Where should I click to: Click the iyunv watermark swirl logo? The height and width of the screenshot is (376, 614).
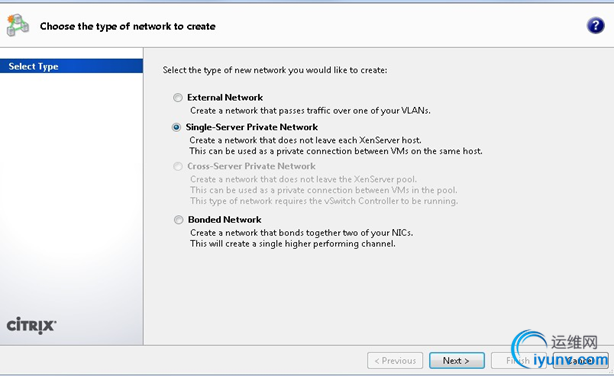coord(529,347)
